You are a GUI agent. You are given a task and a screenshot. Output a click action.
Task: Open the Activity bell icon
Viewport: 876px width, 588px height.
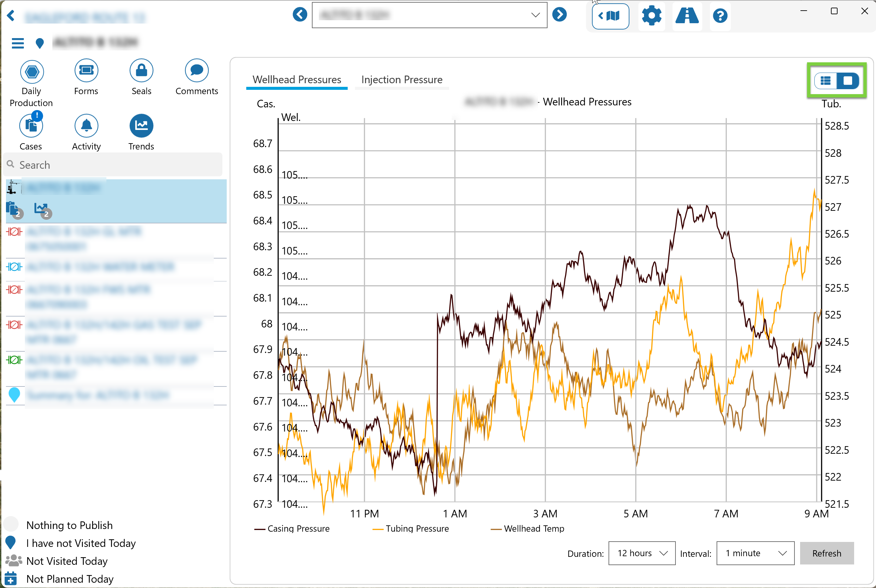tap(86, 126)
